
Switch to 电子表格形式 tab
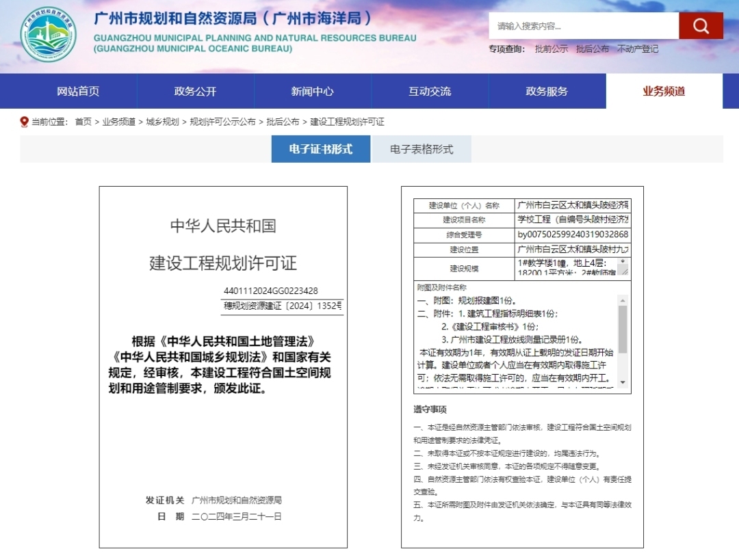click(421, 149)
